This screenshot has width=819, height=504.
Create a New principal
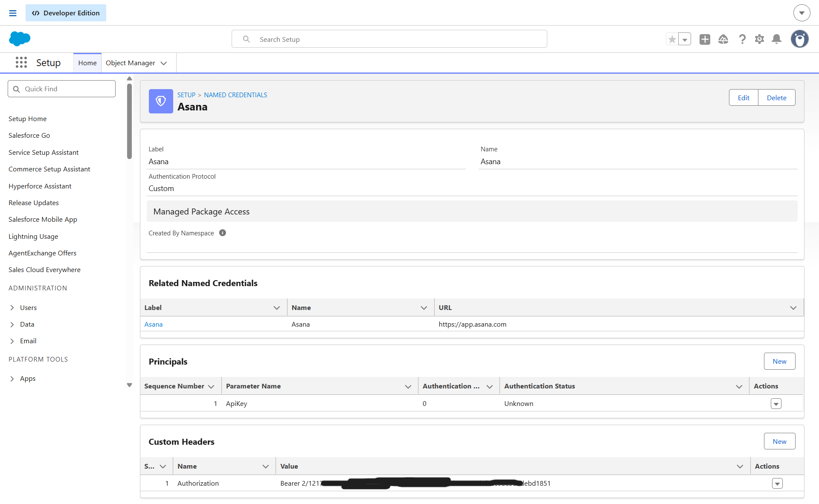click(x=779, y=361)
